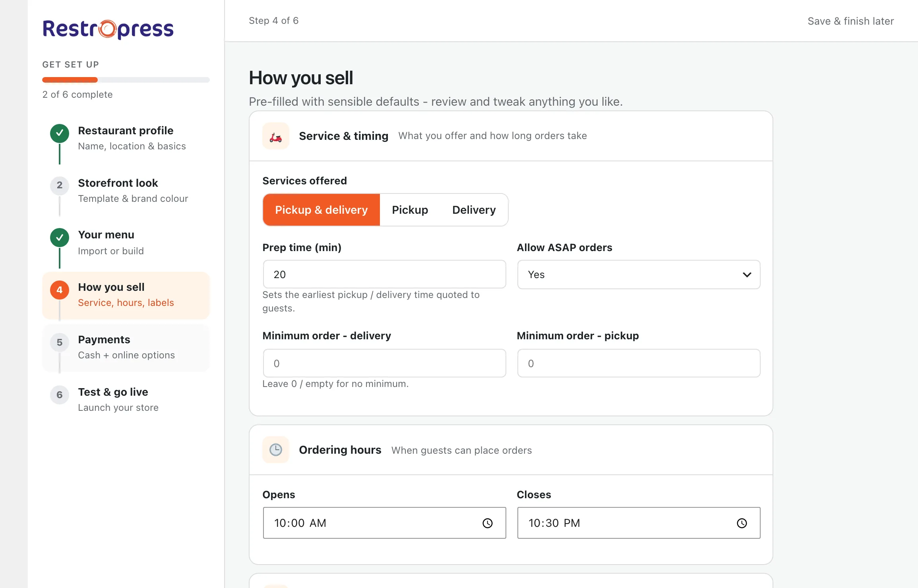918x588 pixels.
Task: Click Save & finish later
Action: pos(851,21)
